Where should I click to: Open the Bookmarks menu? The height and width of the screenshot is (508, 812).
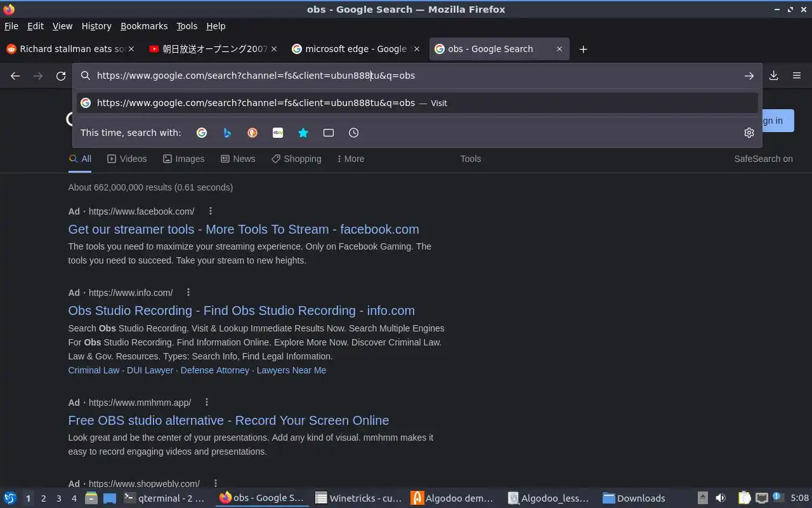[144, 26]
